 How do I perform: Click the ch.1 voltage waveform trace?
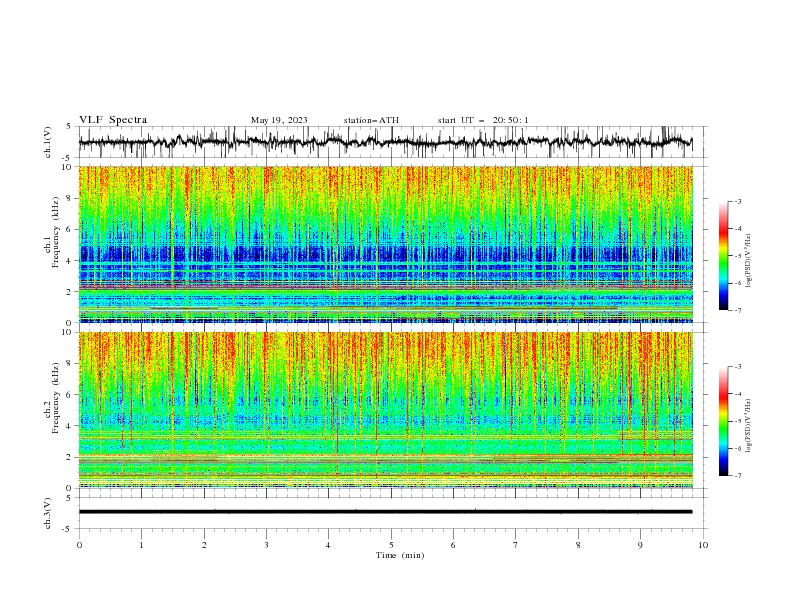pyautogui.click(x=385, y=142)
